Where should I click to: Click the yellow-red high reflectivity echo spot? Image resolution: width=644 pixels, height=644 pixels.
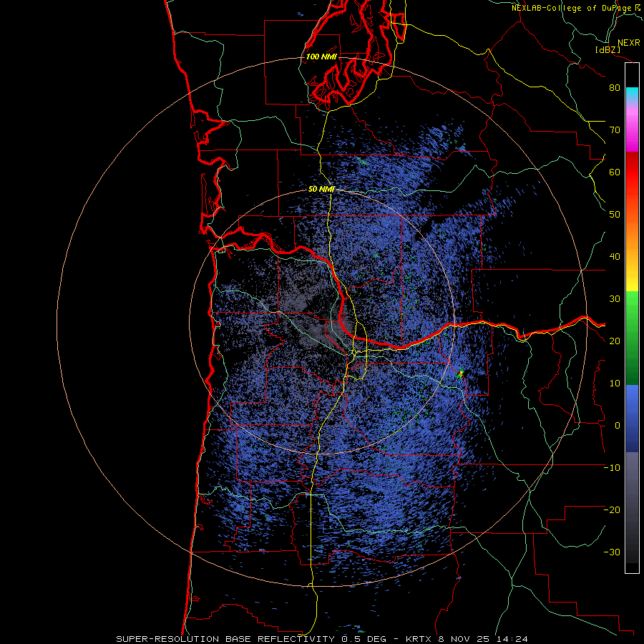click(x=460, y=374)
